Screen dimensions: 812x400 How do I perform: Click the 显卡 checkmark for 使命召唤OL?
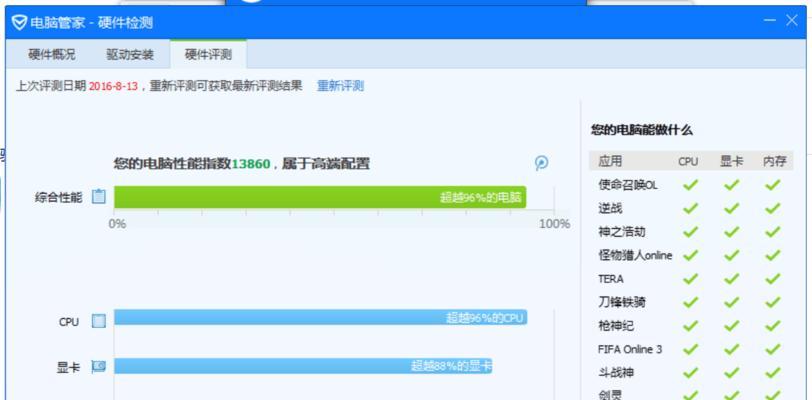pos(731,184)
